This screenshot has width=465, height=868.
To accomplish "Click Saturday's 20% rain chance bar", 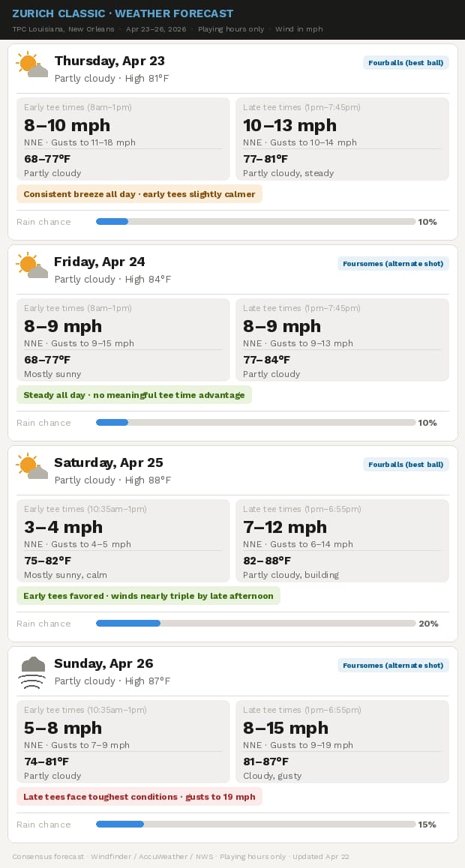I will (256, 624).
